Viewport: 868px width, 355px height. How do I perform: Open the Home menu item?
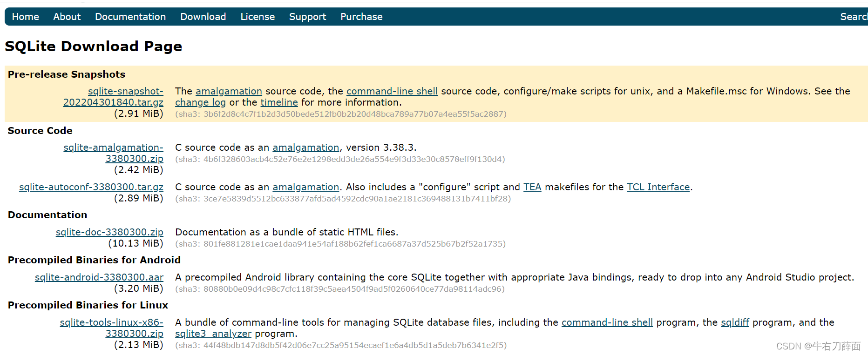25,17
